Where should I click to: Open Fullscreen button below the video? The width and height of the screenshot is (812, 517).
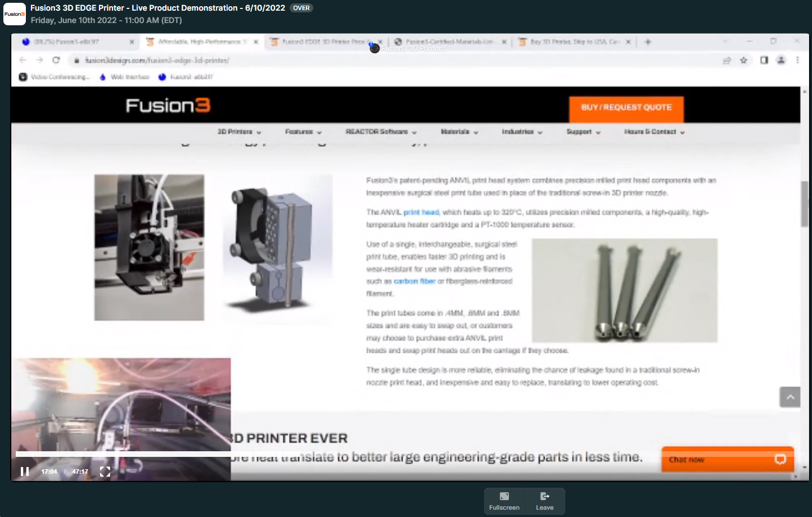coord(504,501)
